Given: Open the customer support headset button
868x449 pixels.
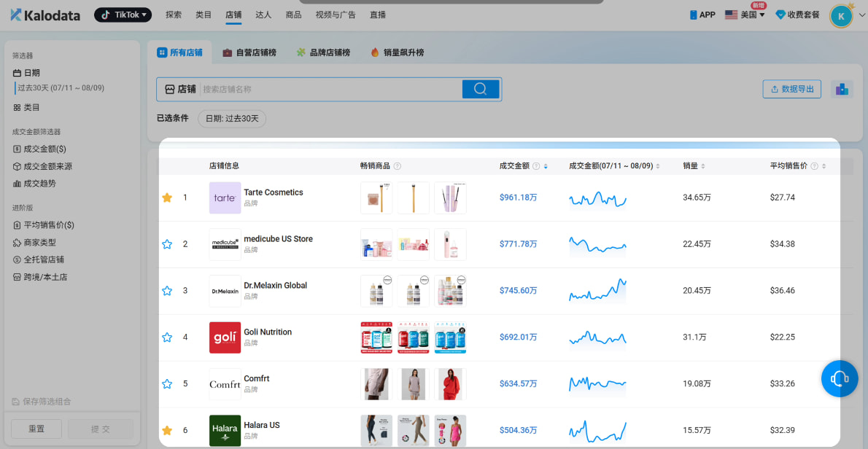Looking at the screenshot, I should pyautogui.click(x=840, y=379).
